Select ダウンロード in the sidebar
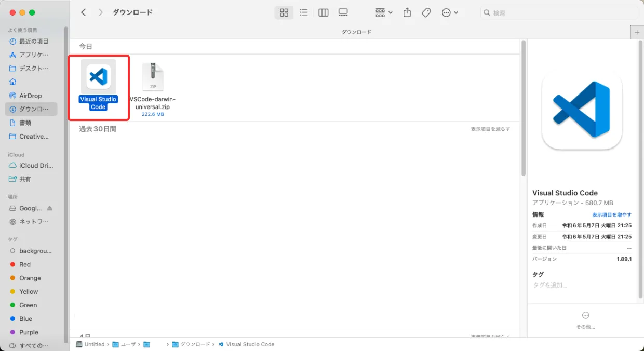This screenshot has width=644, height=351. [x=32, y=109]
